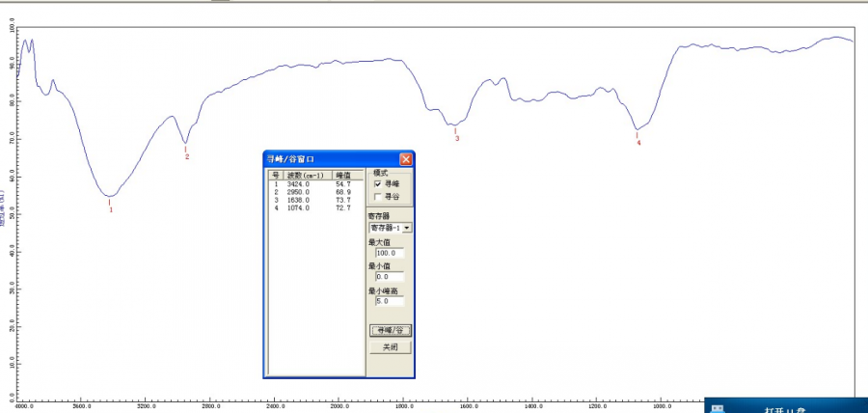The image size is (868, 413).
Task: Click peak value 54.7 in the list
Action: pos(343,183)
